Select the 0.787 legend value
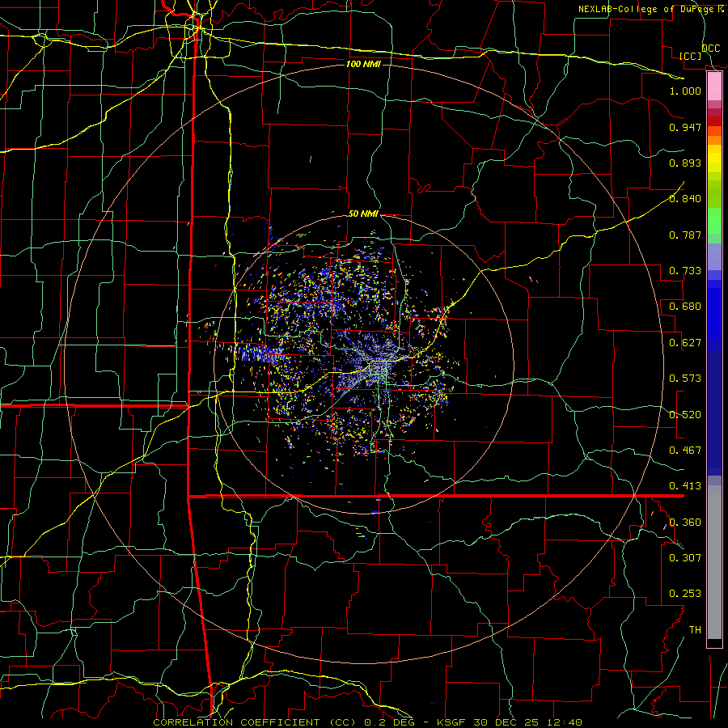This screenshot has height=728, width=728. 685,235
